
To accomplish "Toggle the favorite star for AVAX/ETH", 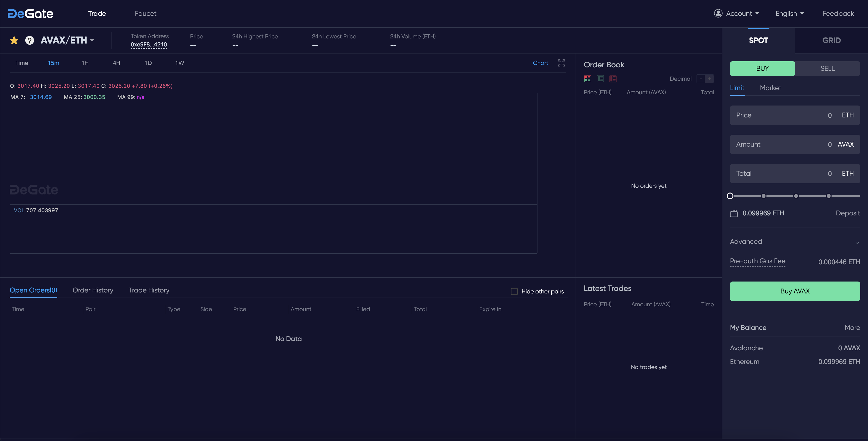I will pyautogui.click(x=14, y=41).
